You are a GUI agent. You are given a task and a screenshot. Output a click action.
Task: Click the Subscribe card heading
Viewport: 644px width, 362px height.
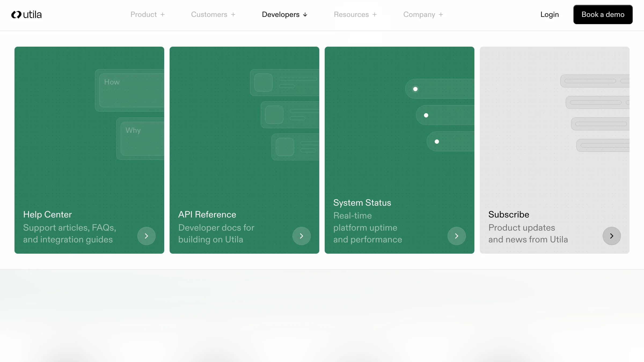pos(508,215)
